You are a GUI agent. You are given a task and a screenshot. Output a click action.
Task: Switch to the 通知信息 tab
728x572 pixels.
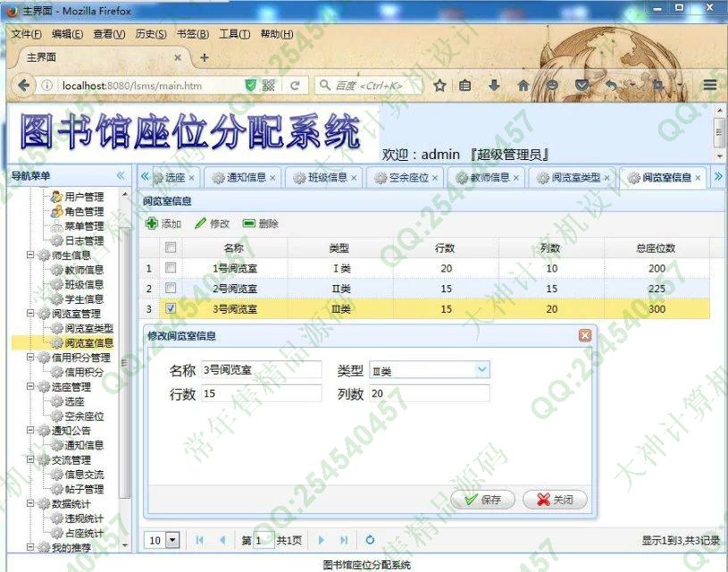point(241,178)
